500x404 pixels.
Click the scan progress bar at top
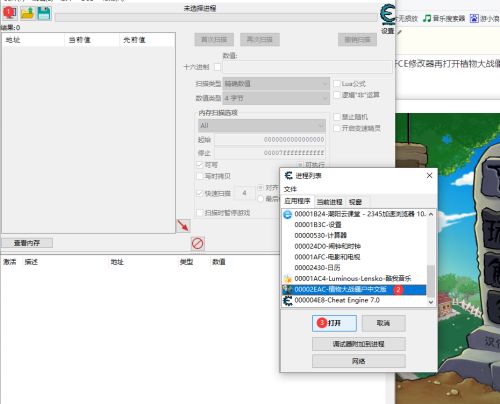(x=216, y=17)
